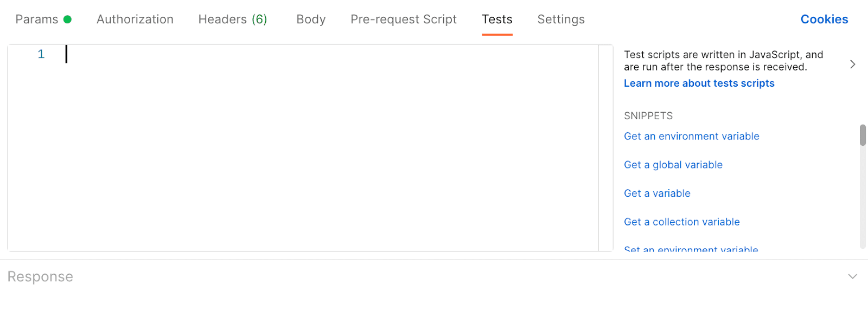Click the green dot beside Params
The height and width of the screenshot is (310, 868).
tap(67, 20)
